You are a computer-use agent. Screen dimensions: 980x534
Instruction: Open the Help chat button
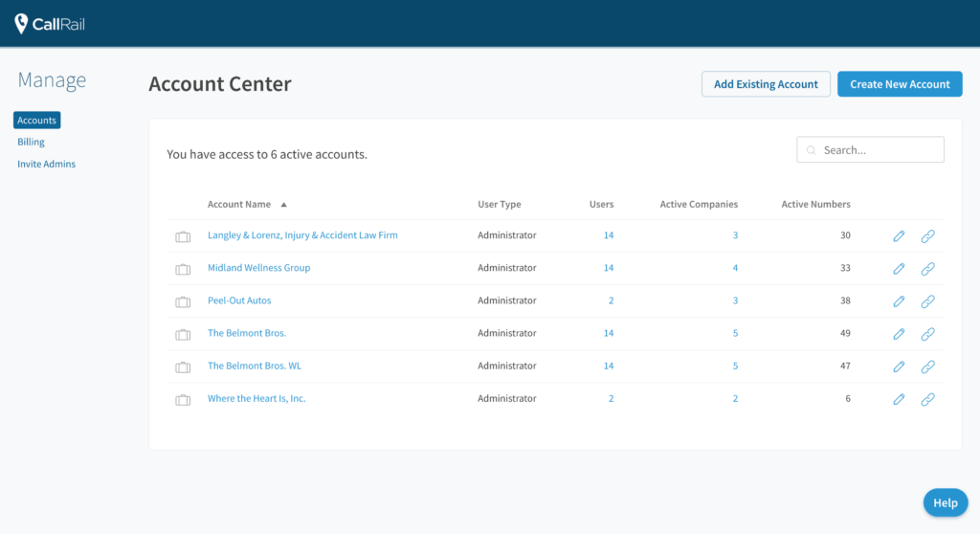(x=945, y=502)
